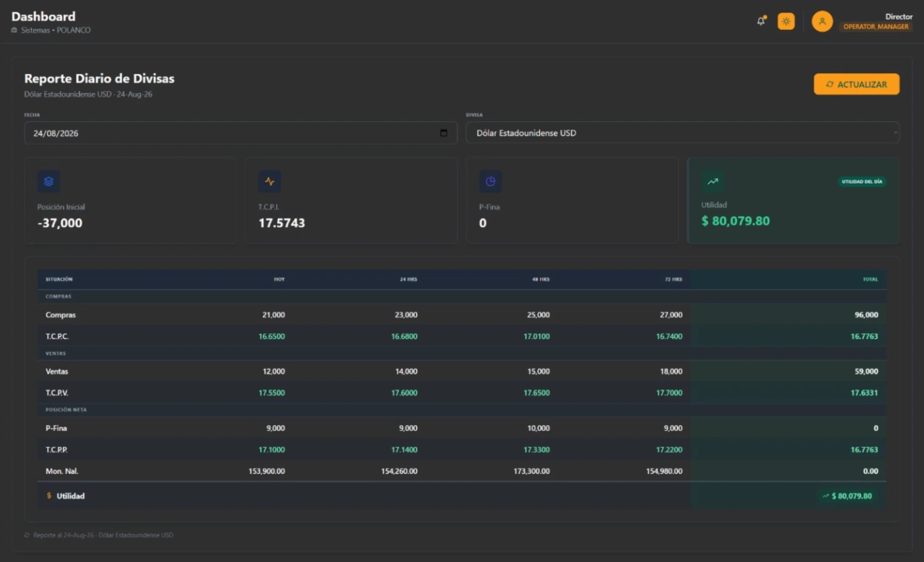This screenshot has height=562, width=924.
Task: Click the Utilidad trending-up card icon
Action: [x=712, y=182]
